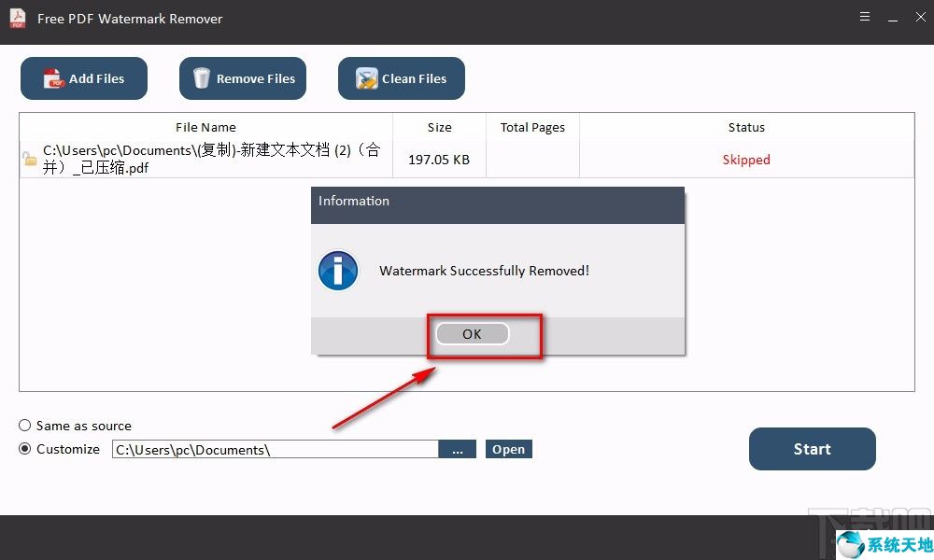Click the File Name column header

click(205, 127)
